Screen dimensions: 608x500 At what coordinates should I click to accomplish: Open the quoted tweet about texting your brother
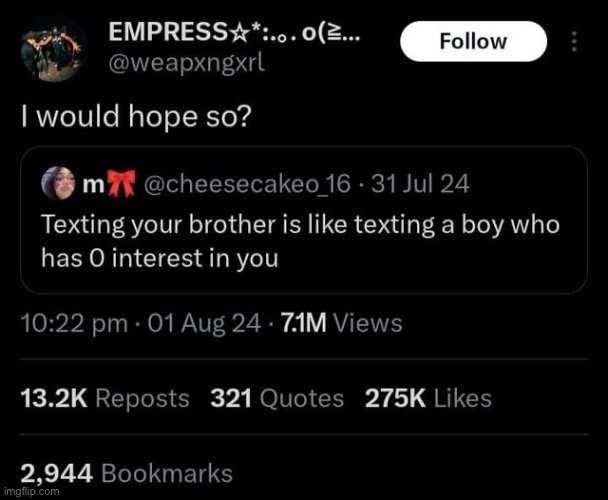[x=304, y=220]
